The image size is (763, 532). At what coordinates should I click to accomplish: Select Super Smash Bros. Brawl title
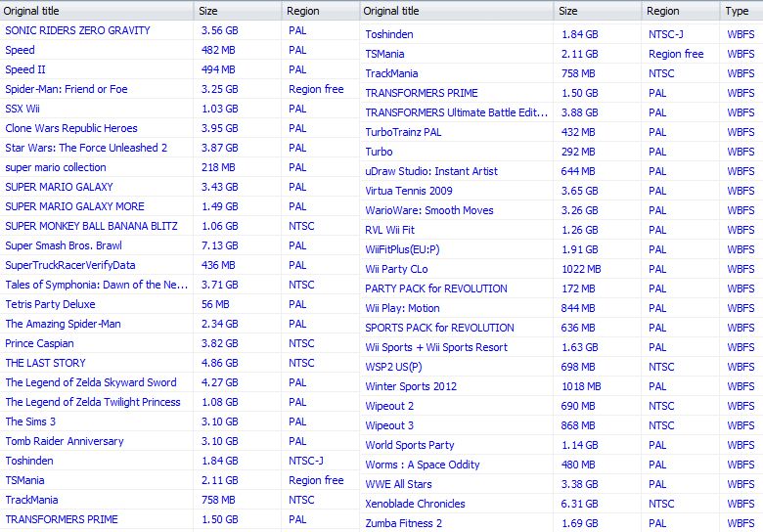[64, 245]
